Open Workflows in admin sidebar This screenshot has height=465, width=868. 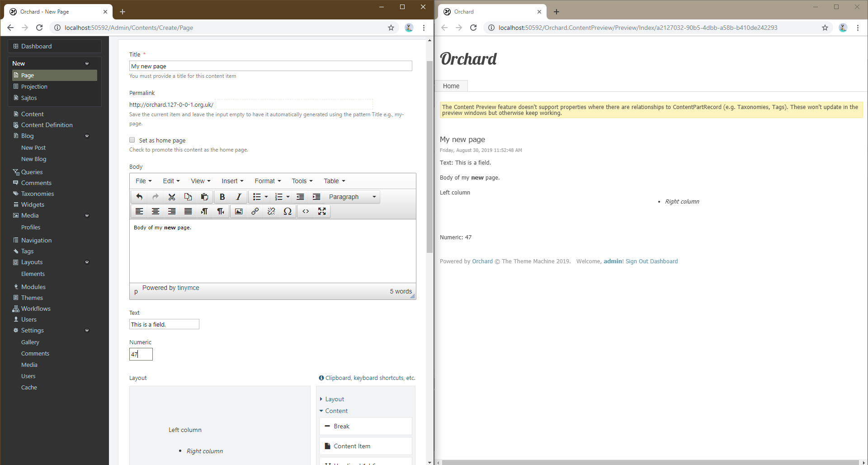pyautogui.click(x=36, y=308)
